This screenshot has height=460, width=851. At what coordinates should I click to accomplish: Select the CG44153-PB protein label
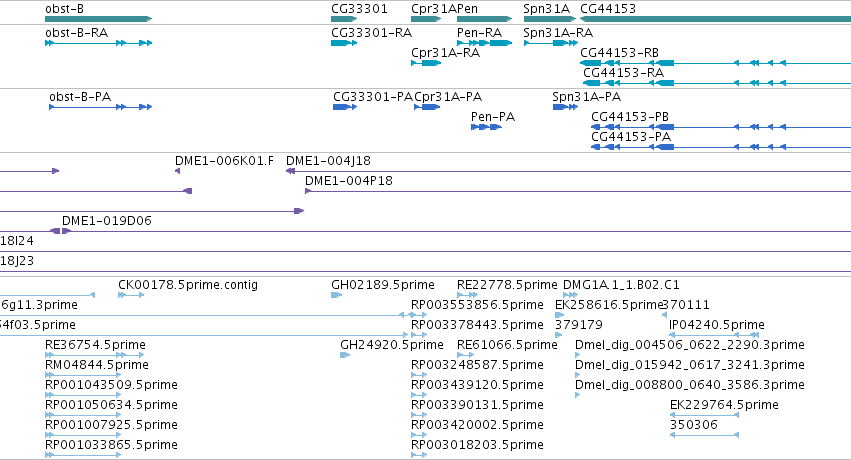point(630,117)
